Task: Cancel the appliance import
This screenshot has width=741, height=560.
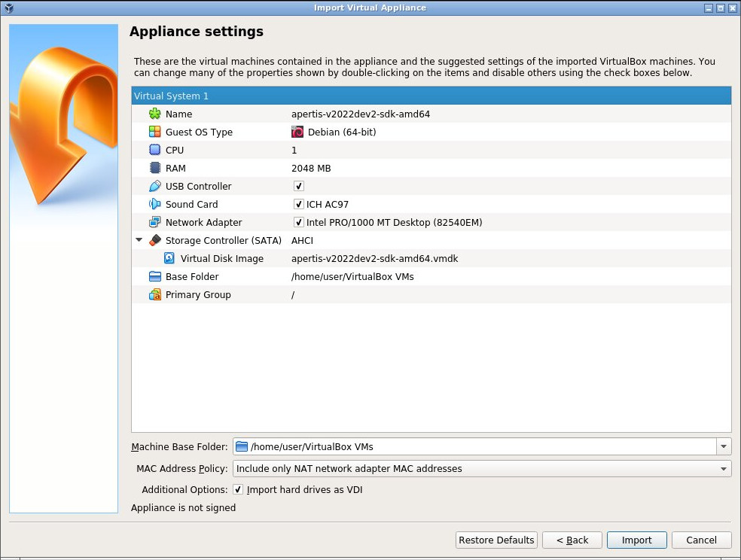Action: 701,540
